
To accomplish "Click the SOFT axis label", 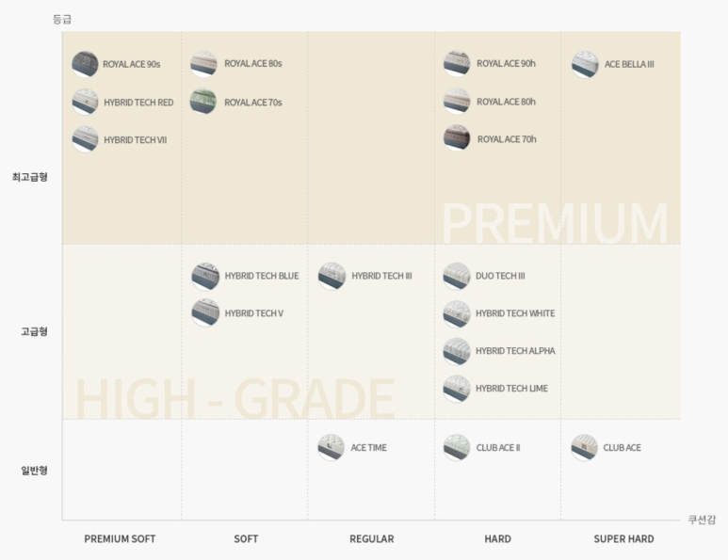I will click(x=246, y=539).
